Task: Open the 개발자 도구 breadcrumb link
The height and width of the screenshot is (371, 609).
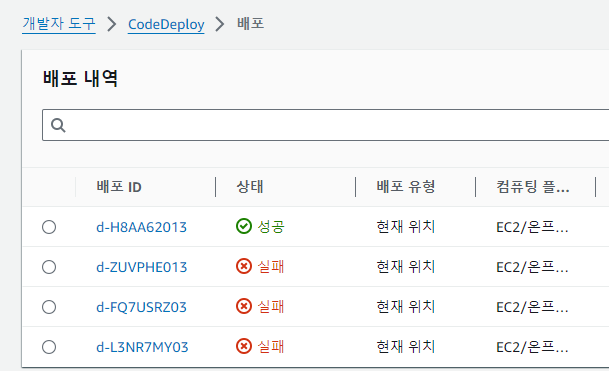Action: tap(59, 24)
